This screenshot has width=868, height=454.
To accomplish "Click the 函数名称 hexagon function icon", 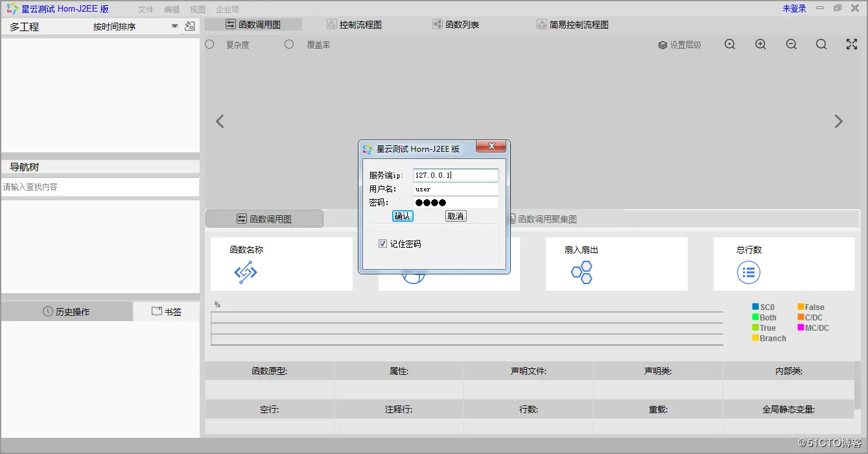I will click(x=244, y=272).
